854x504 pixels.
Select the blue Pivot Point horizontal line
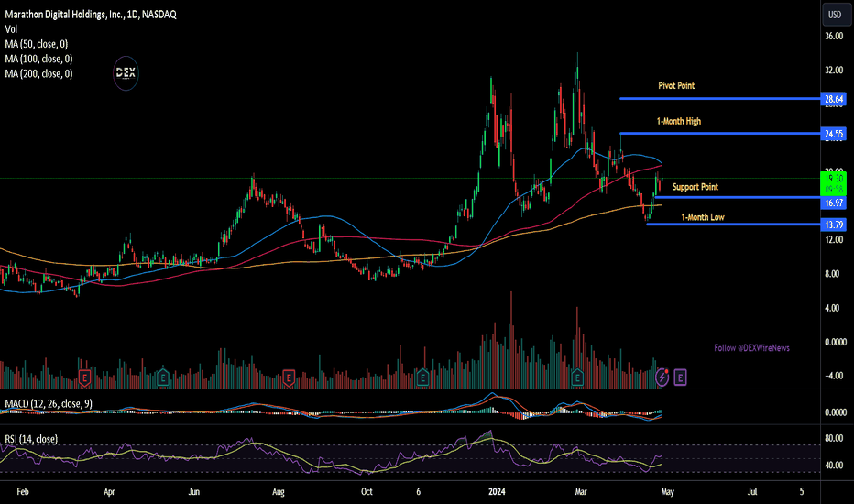pyautogui.click(x=719, y=99)
